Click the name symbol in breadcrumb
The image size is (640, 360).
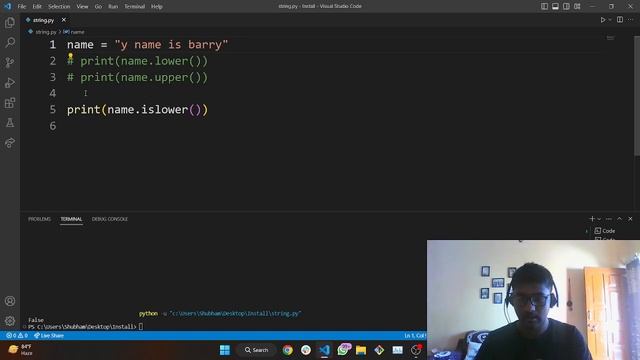click(x=77, y=32)
